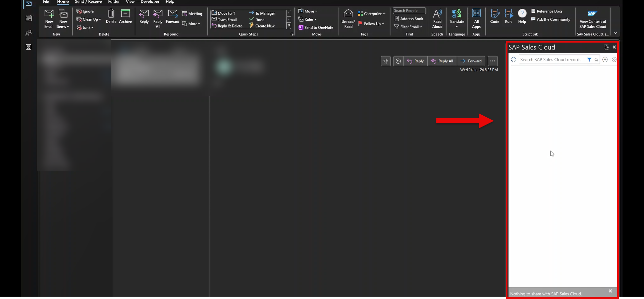This screenshot has width=644, height=299.
Task: Open SAP Sales Cloud pane settings gear
Action: [x=614, y=60]
